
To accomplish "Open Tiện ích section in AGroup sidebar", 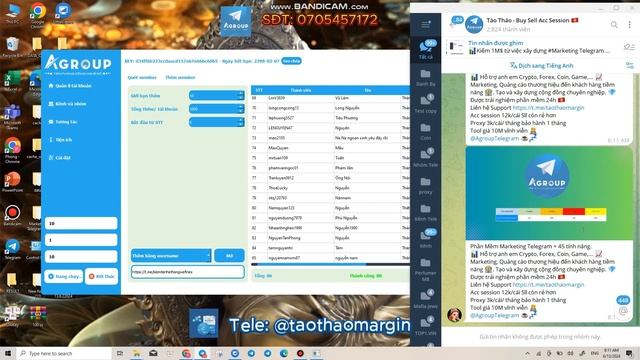I will pyautogui.click(x=60, y=140).
